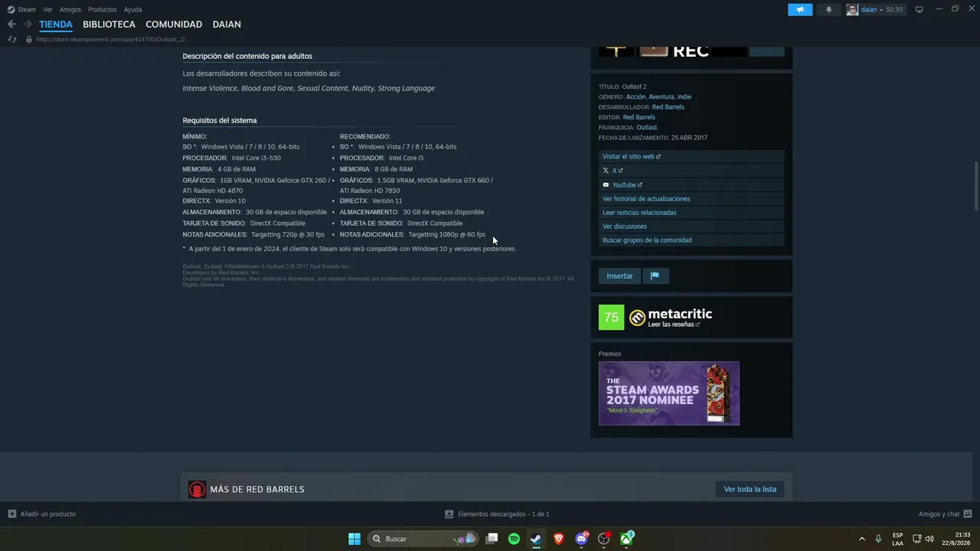Open the YouTube channel link
This screenshot has height=551, width=980.
point(691,184)
